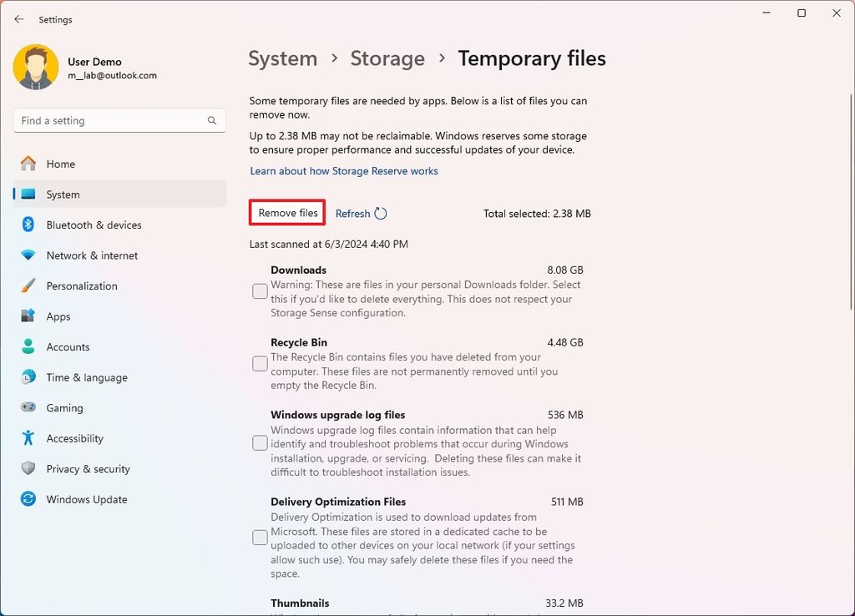Select the Time & language section
The image size is (855, 616).
[x=86, y=377]
